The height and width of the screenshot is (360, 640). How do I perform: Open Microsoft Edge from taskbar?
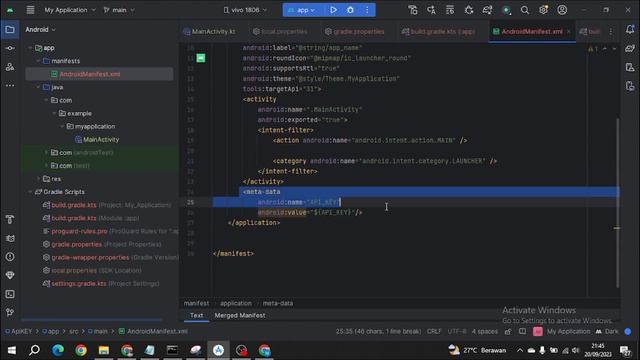(58, 350)
